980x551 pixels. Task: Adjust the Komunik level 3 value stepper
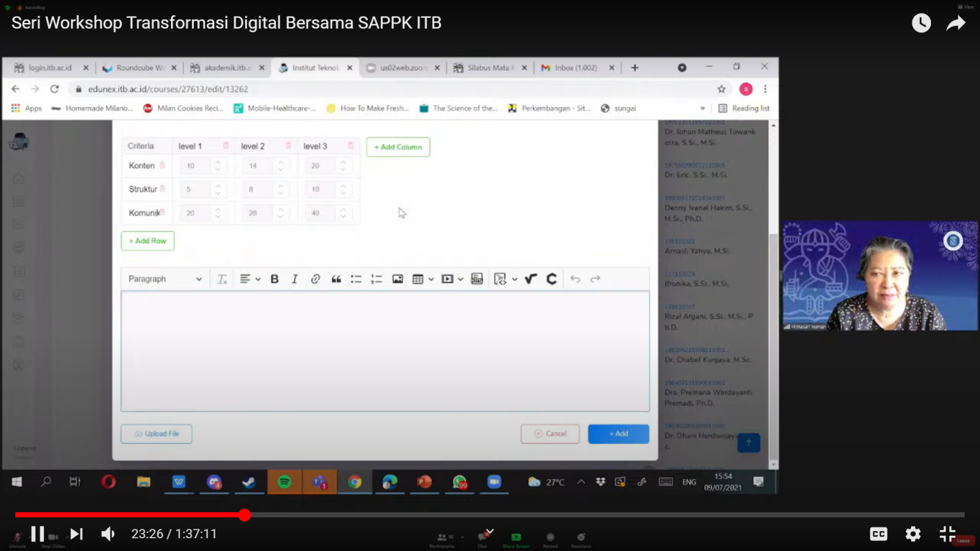(x=343, y=213)
